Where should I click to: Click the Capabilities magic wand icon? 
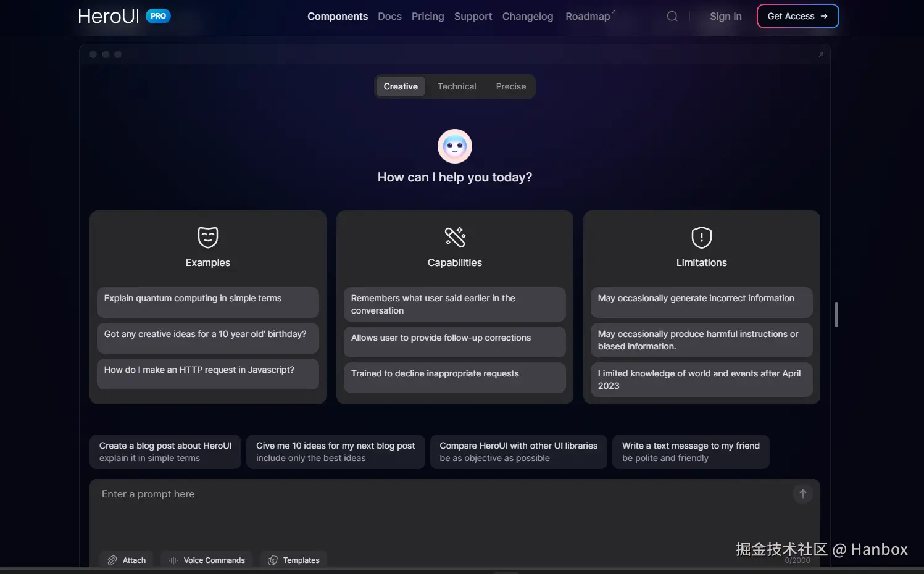click(x=455, y=237)
